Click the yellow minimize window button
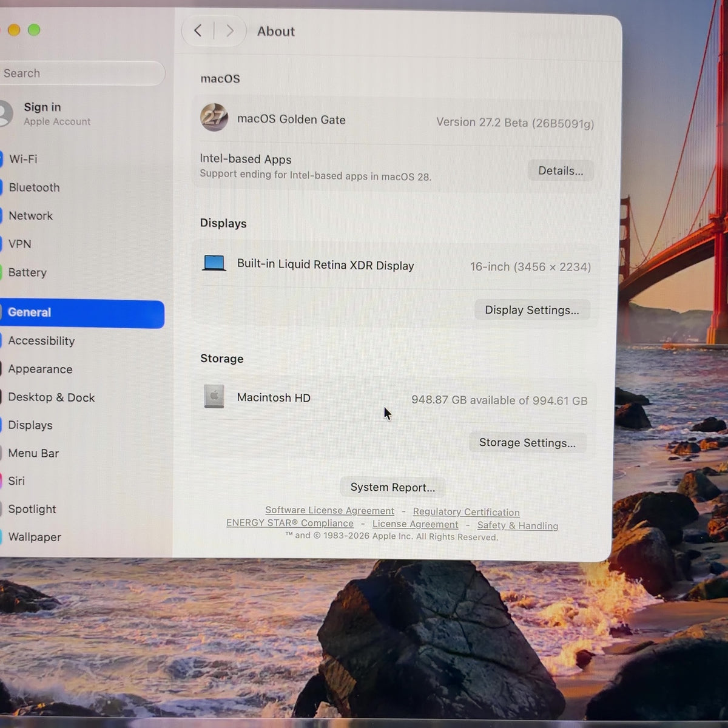The height and width of the screenshot is (728, 728). [14, 29]
